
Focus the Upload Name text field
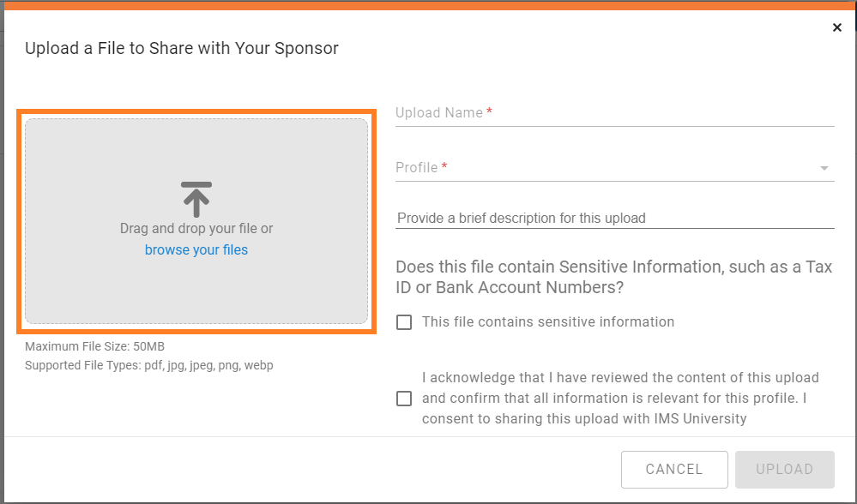615,113
